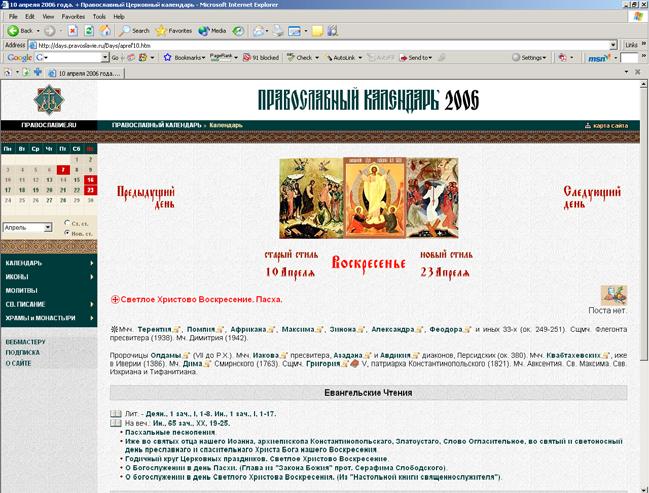The image size is (649, 493).
Task: Click the Forward arrow in IE toolbar
Action: point(49,31)
